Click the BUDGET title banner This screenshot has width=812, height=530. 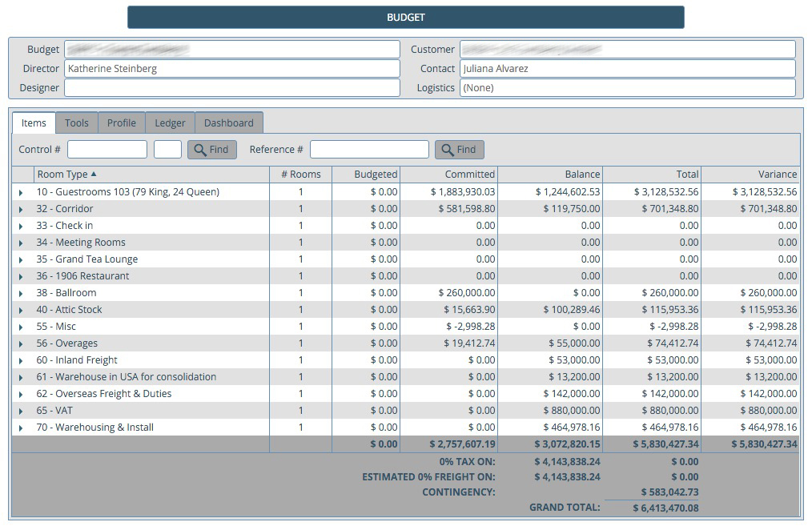coord(406,17)
